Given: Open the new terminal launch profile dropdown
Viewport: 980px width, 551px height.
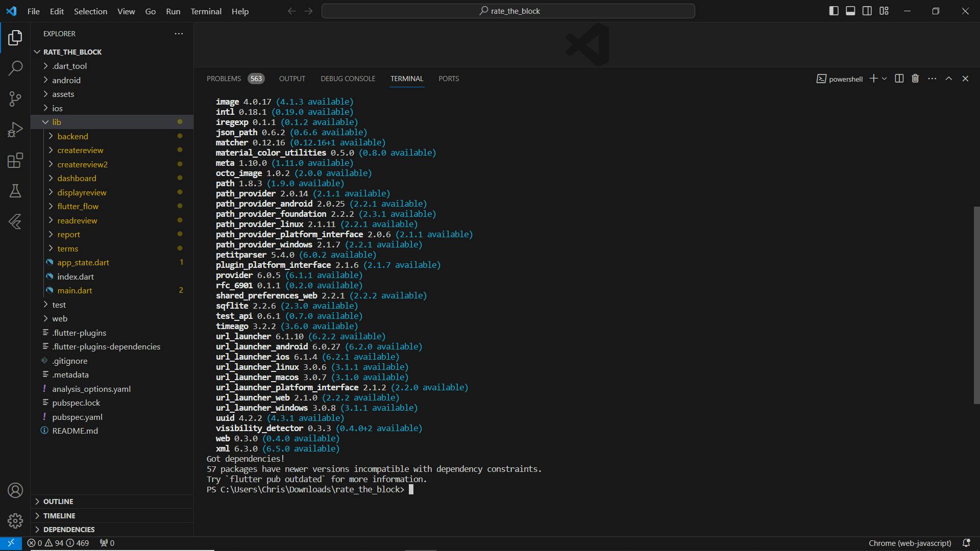Looking at the screenshot, I should 885,79.
